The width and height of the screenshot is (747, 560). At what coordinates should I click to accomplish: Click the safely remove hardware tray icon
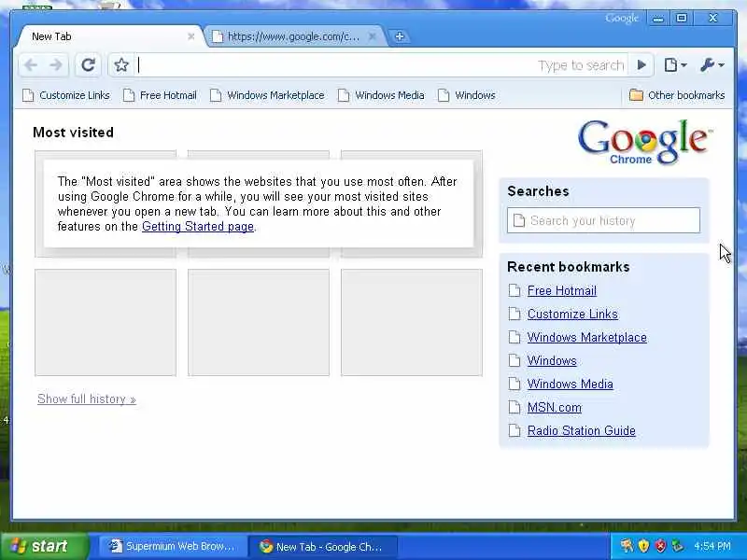(x=678, y=546)
